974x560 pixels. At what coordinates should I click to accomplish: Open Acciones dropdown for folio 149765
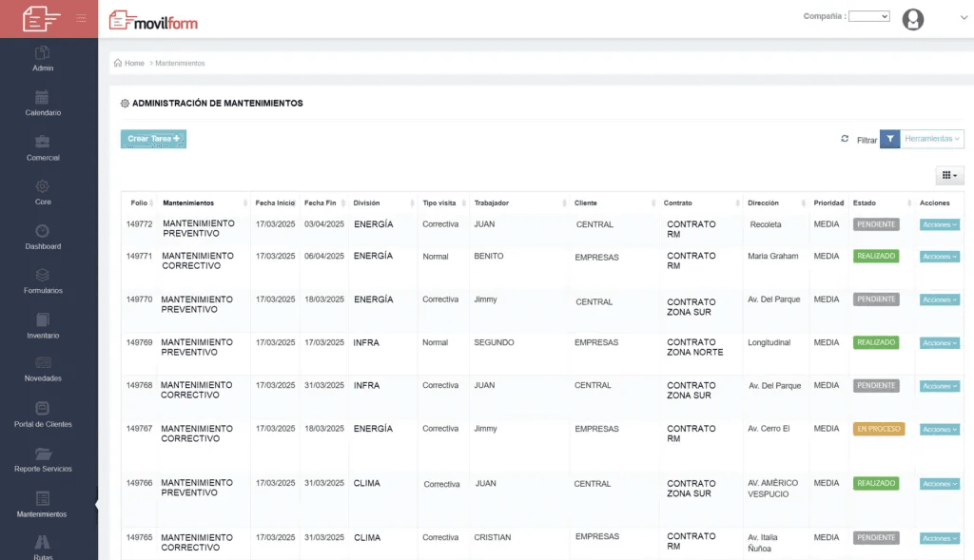pyautogui.click(x=939, y=538)
